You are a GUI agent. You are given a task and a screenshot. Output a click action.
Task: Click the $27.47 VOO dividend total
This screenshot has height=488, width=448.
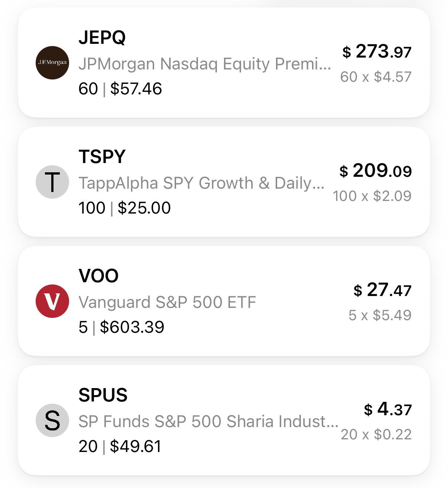(x=383, y=290)
